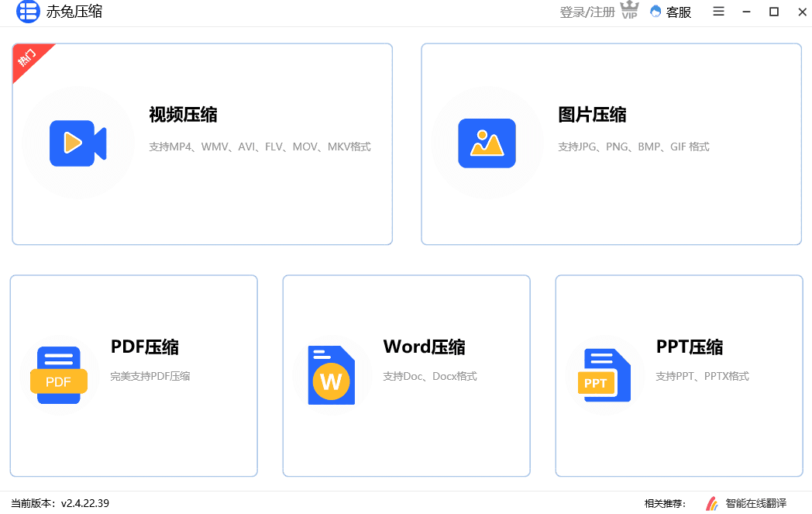Click the 智能在线翻译 flame icon
This screenshot has width=812, height=514.
(713, 503)
